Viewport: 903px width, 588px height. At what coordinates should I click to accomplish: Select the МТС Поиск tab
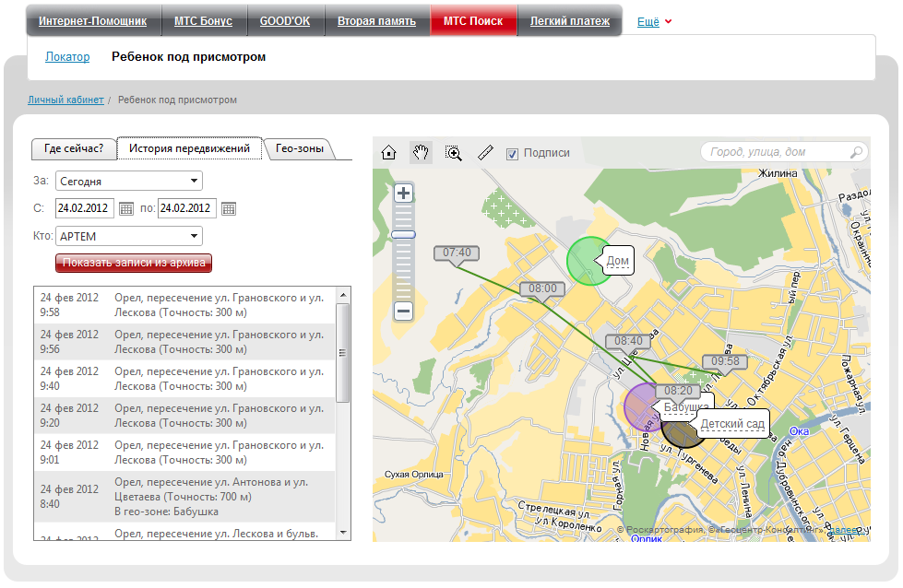[x=473, y=21]
